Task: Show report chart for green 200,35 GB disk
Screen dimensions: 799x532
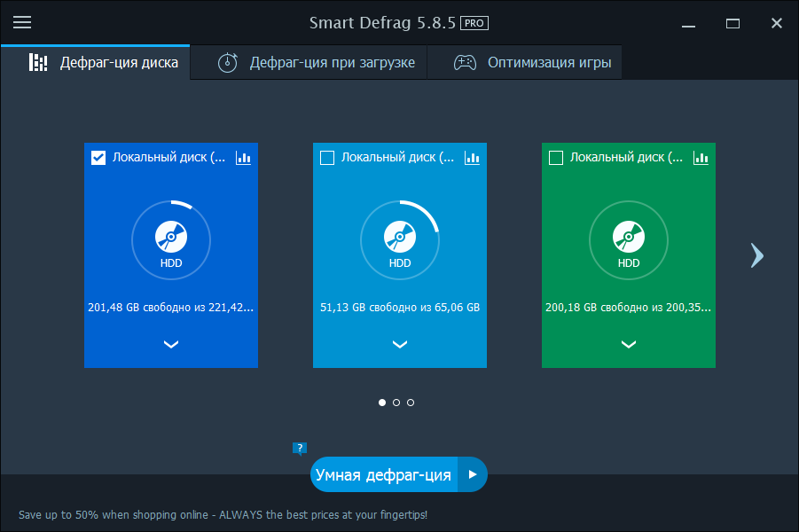Action: point(701,158)
